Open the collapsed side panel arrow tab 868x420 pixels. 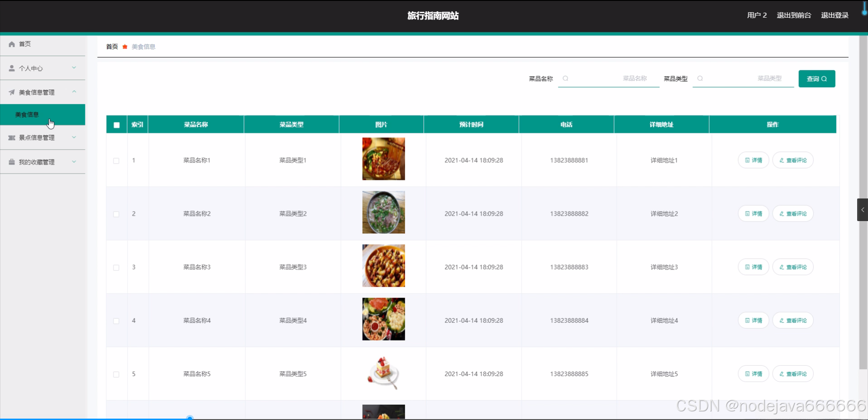coord(863,210)
